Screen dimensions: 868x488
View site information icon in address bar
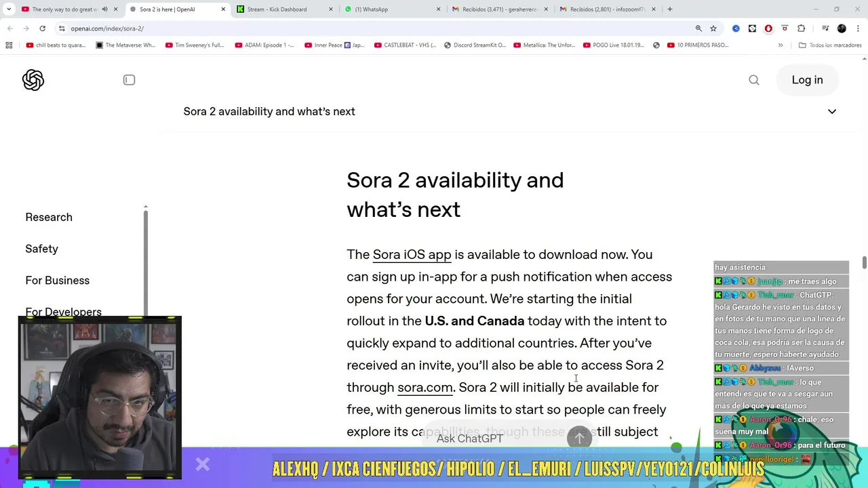[x=62, y=28]
